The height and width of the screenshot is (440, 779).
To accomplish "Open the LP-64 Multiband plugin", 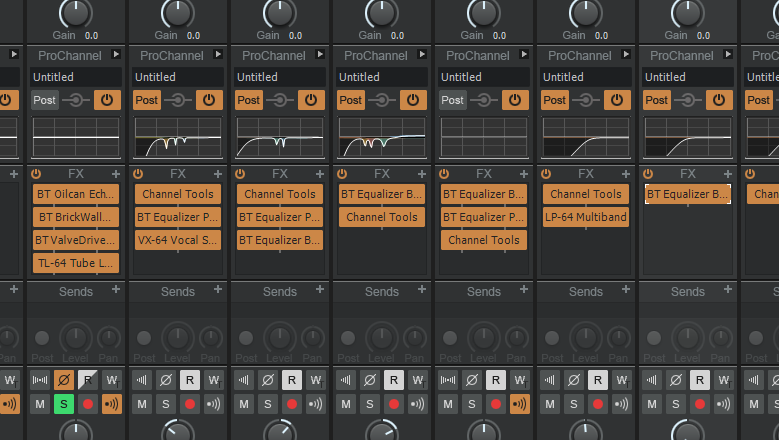I will 585,217.
